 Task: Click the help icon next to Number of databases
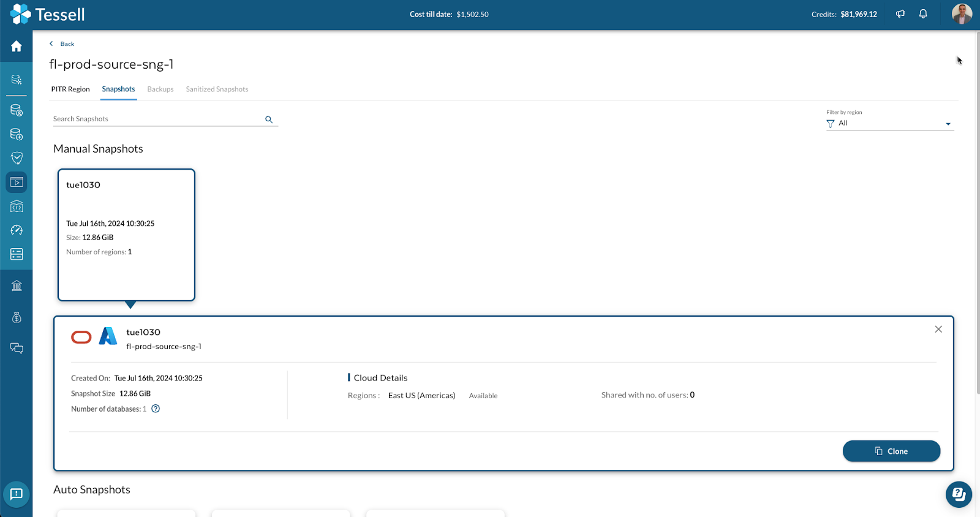pyautogui.click(x=156, y=409)
